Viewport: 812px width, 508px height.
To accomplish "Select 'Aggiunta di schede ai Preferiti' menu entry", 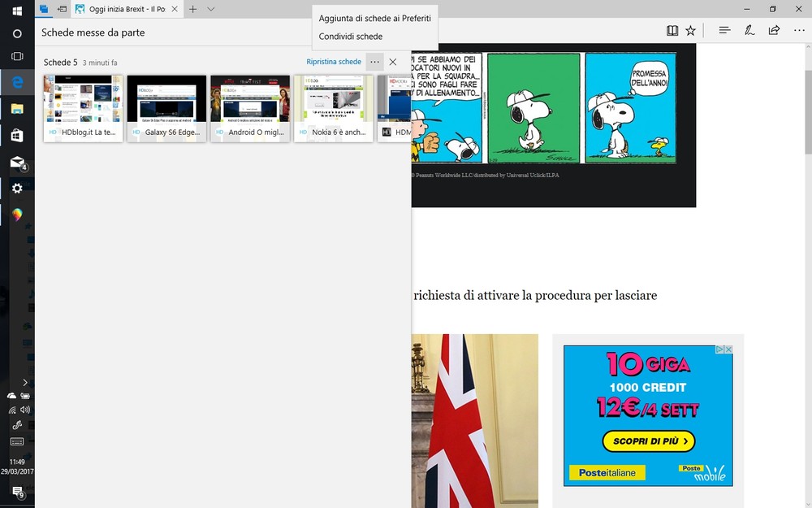I will [375, 18].
